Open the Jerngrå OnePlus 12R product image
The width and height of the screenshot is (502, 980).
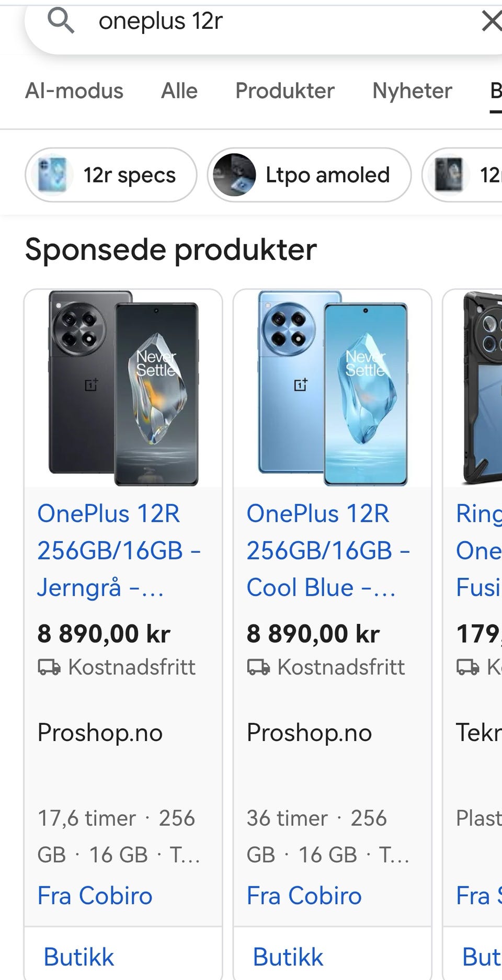tap(123, 388)
